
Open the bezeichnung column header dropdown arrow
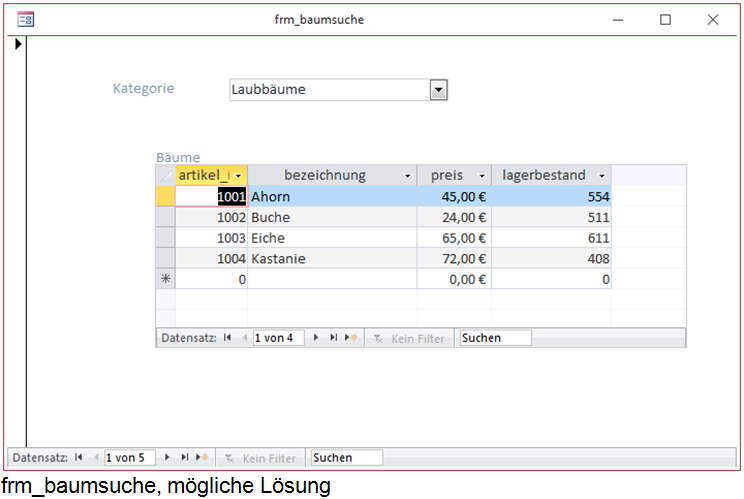(x=407, y=176)
